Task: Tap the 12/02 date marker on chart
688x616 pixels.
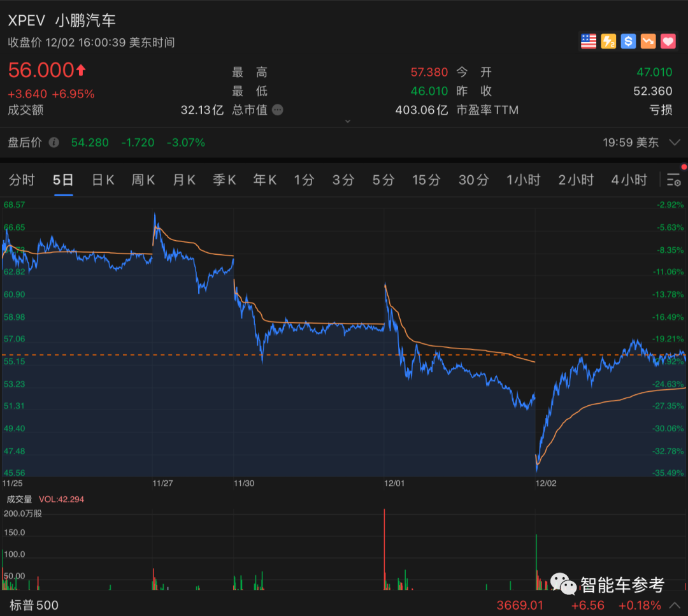Action: click(x=546, y=483)
